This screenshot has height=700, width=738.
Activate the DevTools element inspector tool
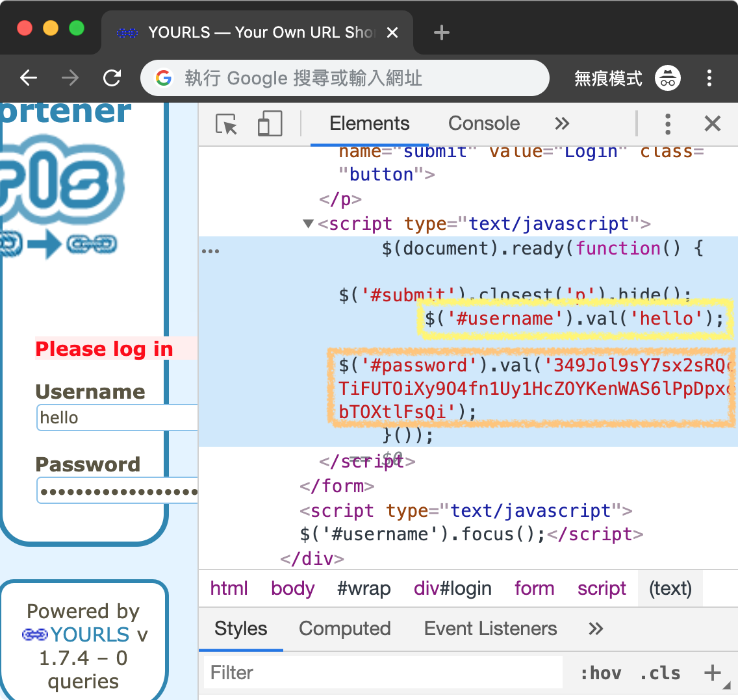click(x=226, y=124)
